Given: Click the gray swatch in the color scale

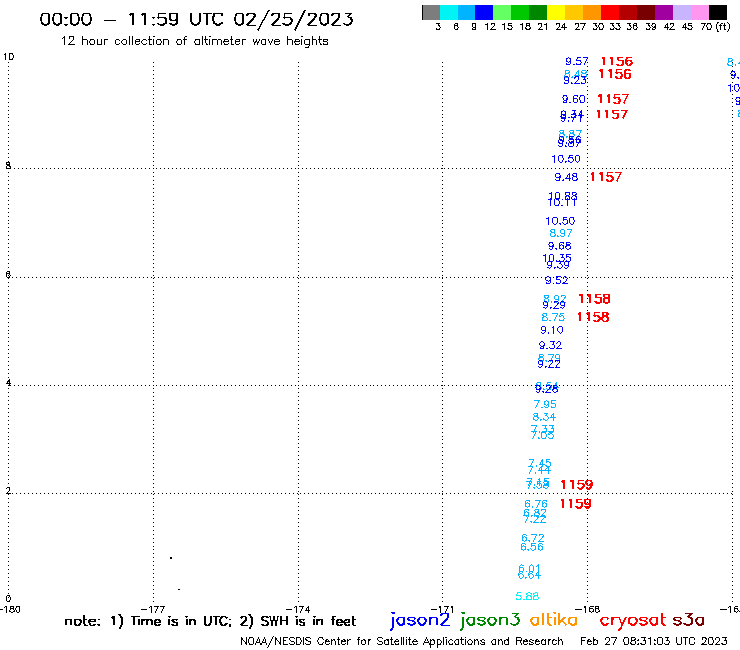Looking at the screenshot, I should pos(431,12).
